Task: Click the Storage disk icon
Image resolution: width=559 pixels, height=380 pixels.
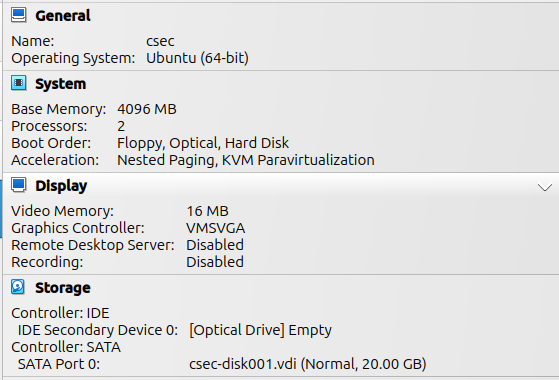Action: click(17, 287)
